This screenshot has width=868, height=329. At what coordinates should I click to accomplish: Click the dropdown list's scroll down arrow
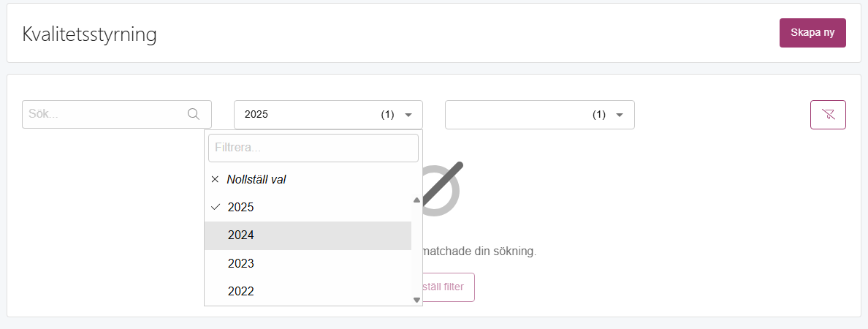pyautogui.click(x=417, y=300)
